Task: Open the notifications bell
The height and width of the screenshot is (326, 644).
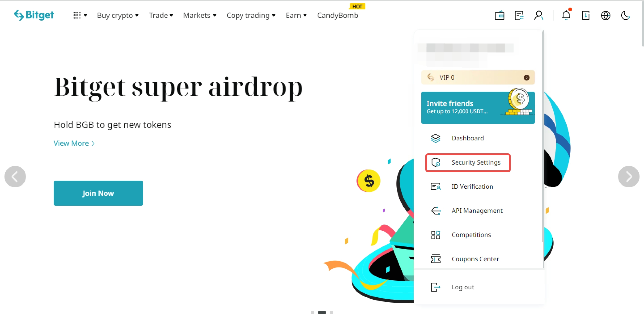Action: click(x=566, y=15)
